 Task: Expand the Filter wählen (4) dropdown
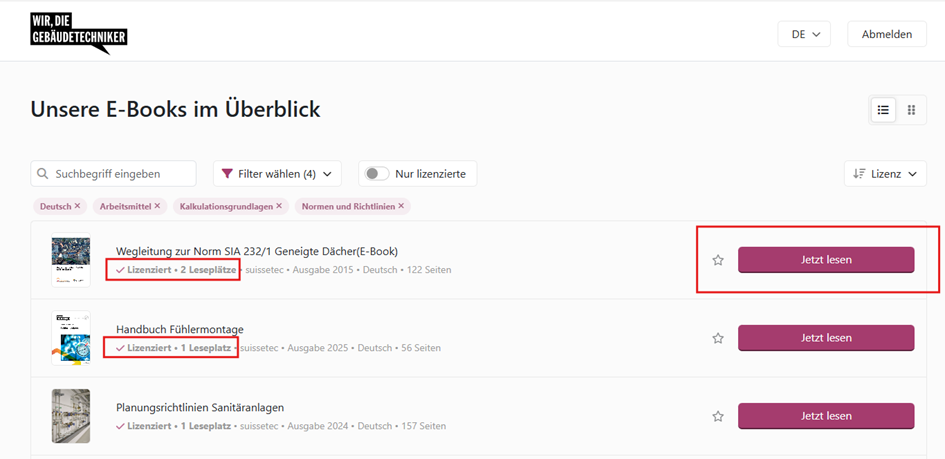(x=277, y=173)
